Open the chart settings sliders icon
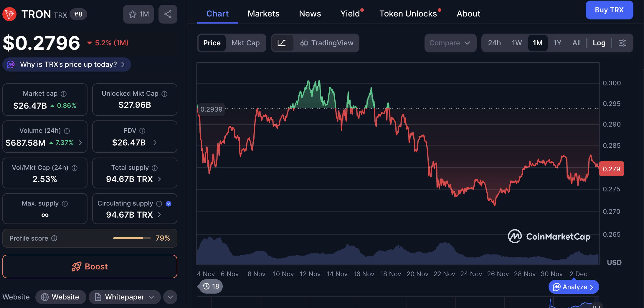Screen dimensions: 644x308 tap(622, 43)
